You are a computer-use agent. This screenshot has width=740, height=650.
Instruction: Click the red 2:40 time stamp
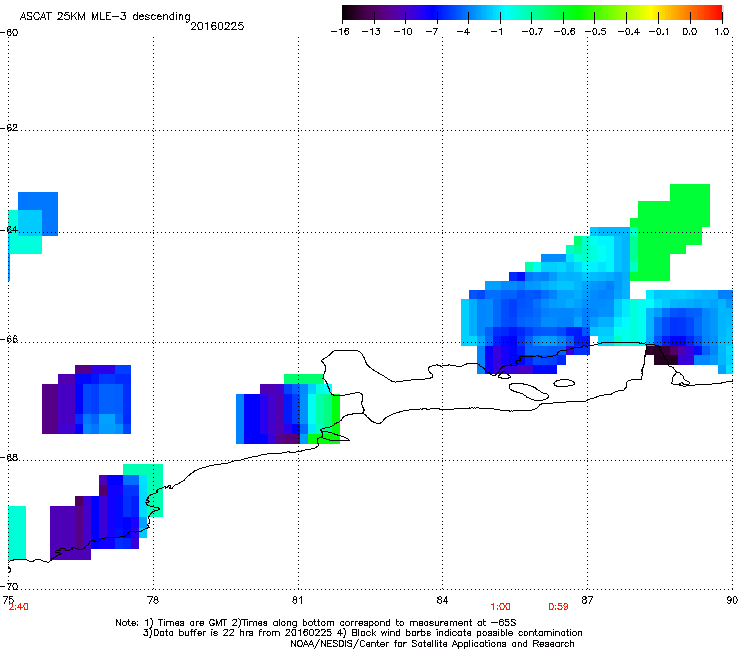pos(18,607)
